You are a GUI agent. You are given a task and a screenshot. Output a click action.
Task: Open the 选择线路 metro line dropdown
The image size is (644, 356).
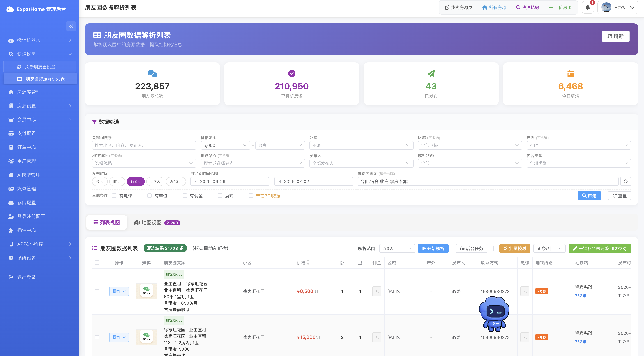[144, 163]
